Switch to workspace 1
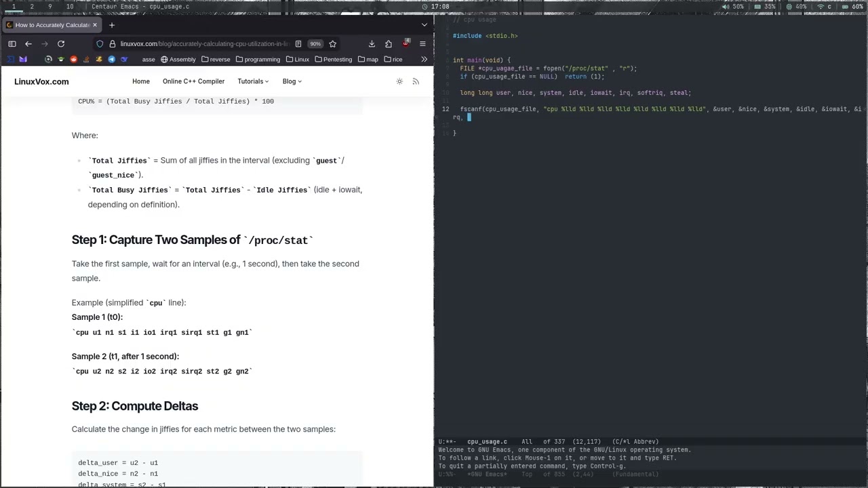The height and width of the screenshot is (488, 868). (14, 6)
